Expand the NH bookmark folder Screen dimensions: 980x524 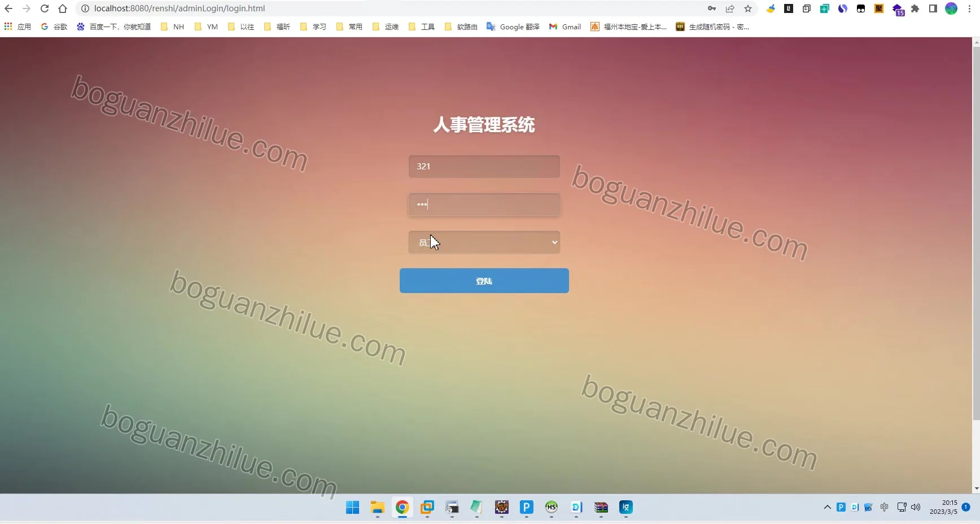(x=173, y=27)
